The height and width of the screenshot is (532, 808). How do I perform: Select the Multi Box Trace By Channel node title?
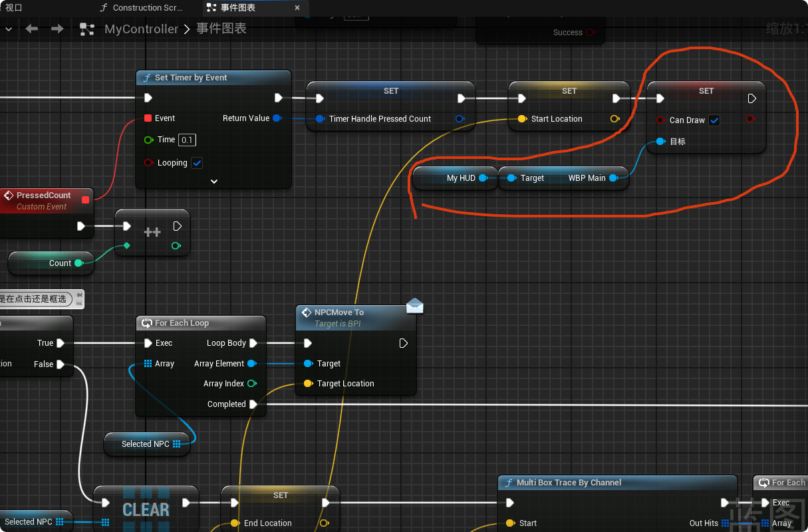[569, 483]
